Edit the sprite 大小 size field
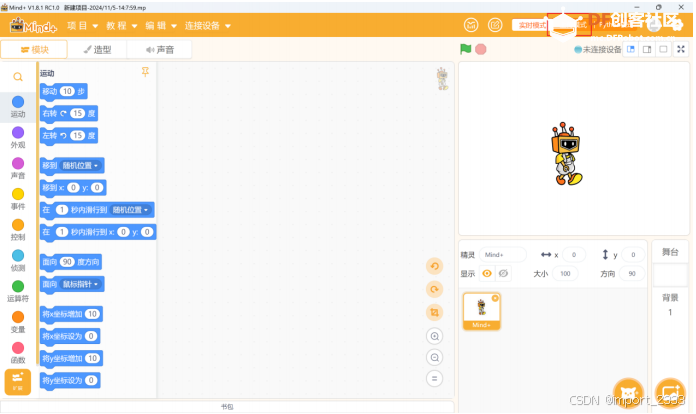 pos(565,273)
